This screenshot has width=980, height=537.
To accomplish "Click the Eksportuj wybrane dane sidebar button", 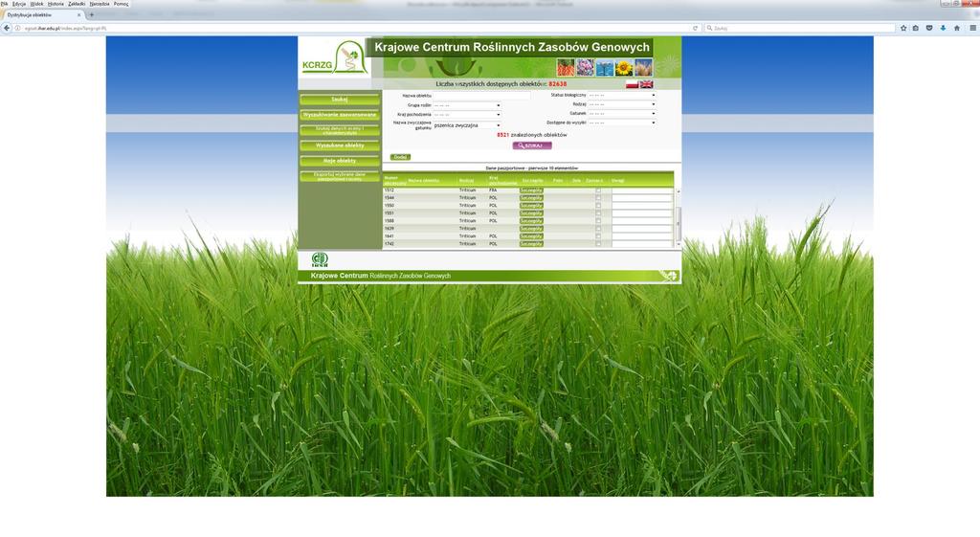I will [340, 176].
